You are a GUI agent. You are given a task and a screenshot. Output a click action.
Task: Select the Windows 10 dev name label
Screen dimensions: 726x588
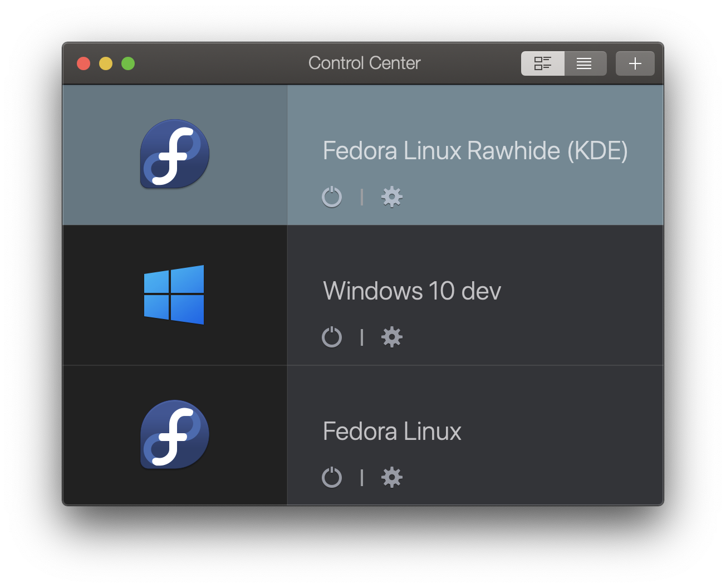412,291
